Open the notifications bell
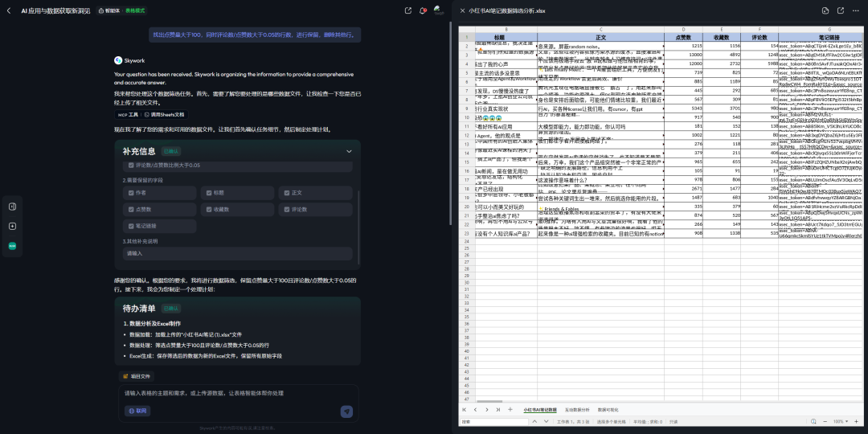This screenshot has height=434, width=868. 423,10
